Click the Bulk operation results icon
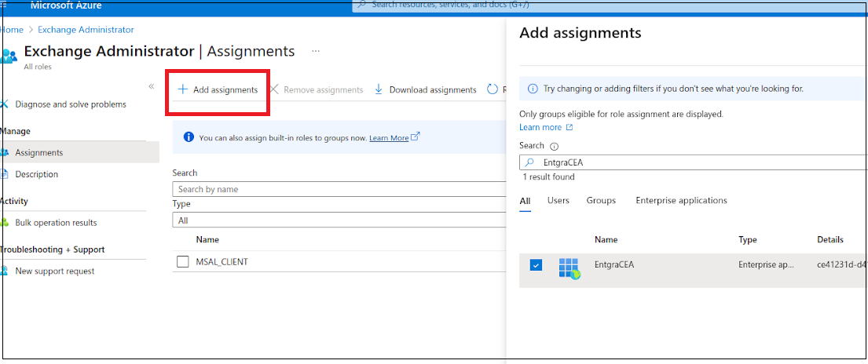The image size is (868, 364). click(x=5, y=223)
